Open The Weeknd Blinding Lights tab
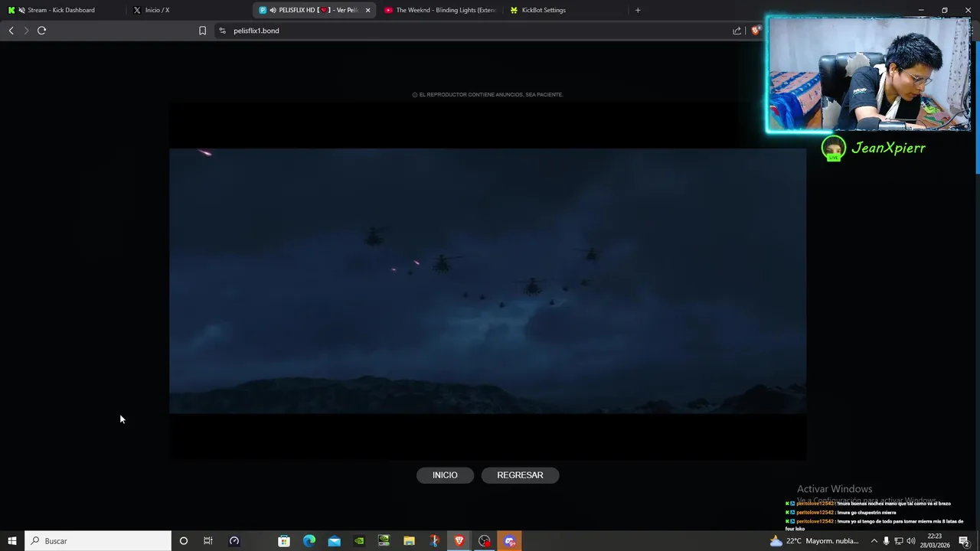Image resolution: width=980 pixels, height=551 pixels. tap(440, 10)
